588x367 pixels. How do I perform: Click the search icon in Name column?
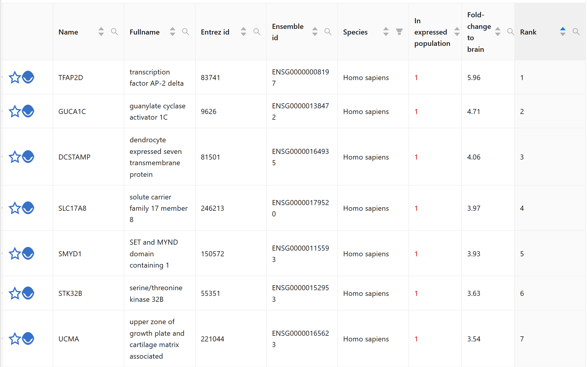pyautogui.click(x=114, y=32)
